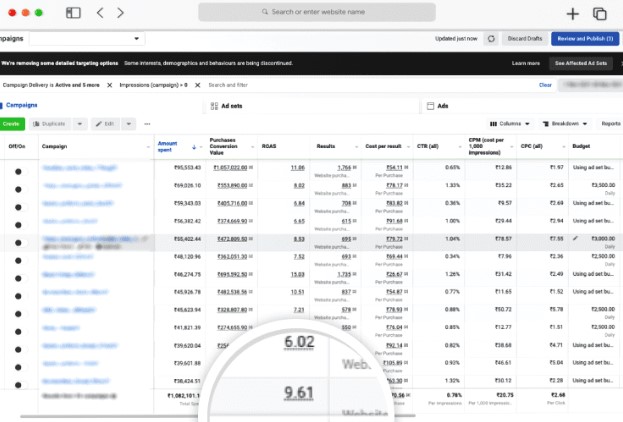This screenshot has width=623, height=422.
Task: Open the Columns dropdown
Action: [509, 123]
